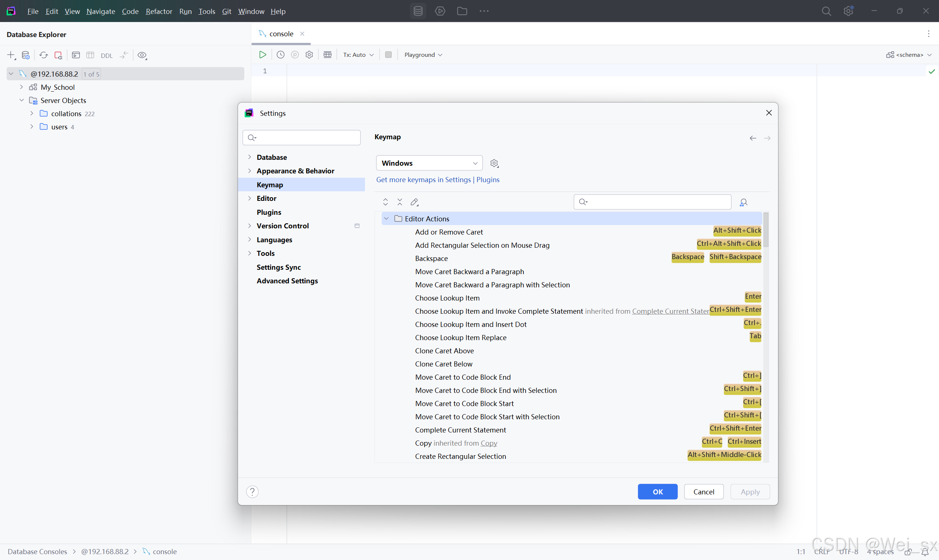
Task: Click In-Editor Results toggle icon
Action: [x=327, y=55]
